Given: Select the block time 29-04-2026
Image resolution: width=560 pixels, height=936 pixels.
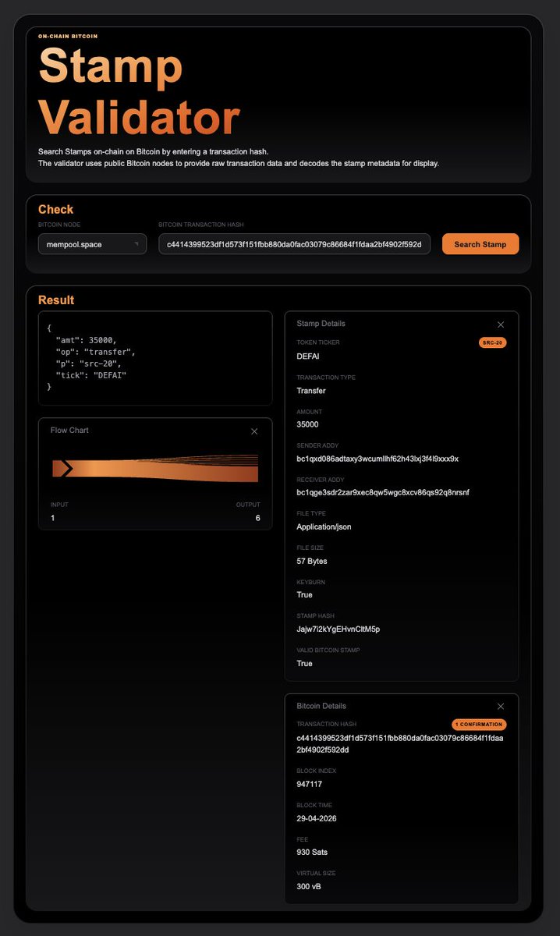Looking at the screenshot, I should click(x=317, y=818).
